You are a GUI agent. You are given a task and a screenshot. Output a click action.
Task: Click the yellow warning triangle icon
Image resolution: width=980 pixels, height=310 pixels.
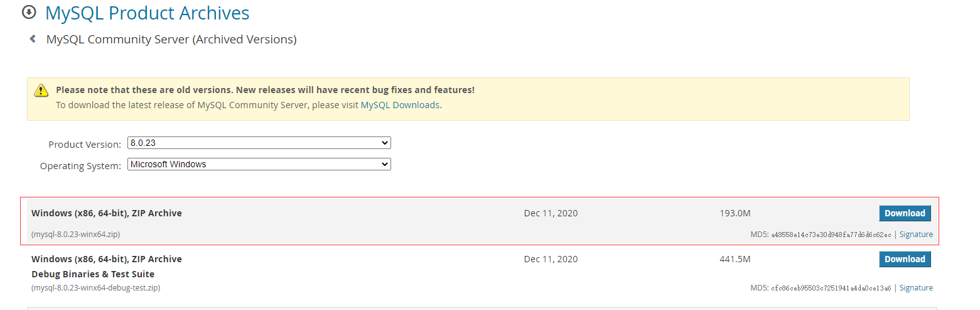pos(41,90)
